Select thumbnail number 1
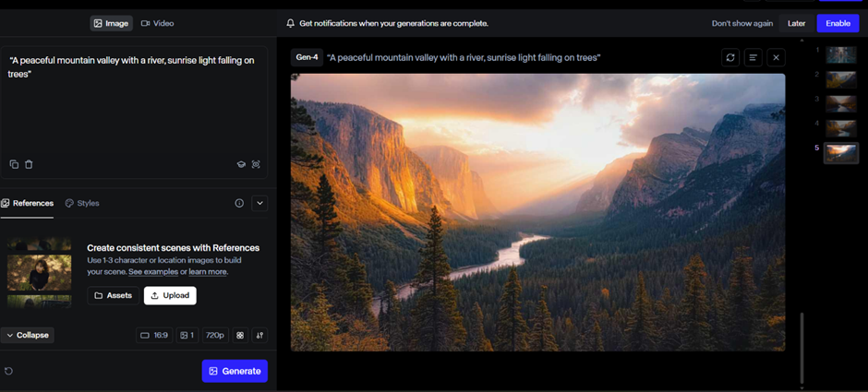868x392 pixels. click(841, 54)
